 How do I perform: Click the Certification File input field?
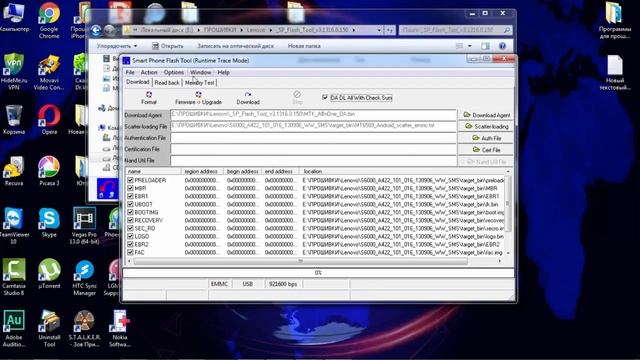pos(313,149)
